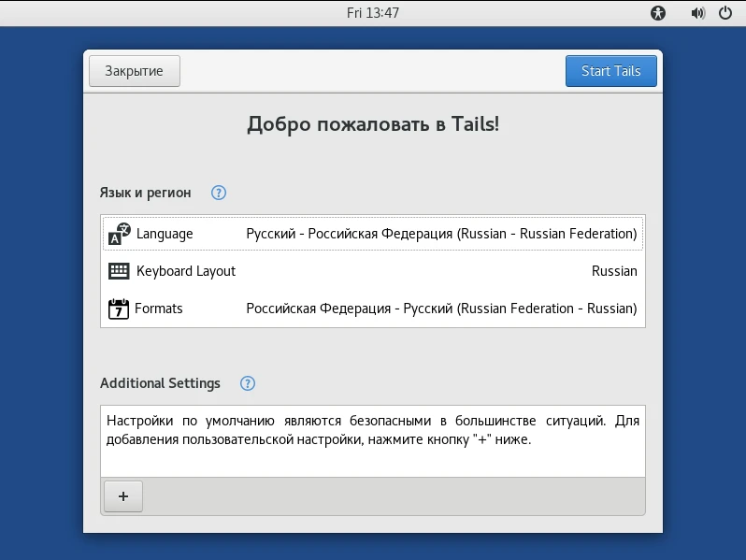Click the Start Tails button
Image resolution: width=746 pixels, height=560 pixels.
610,71
